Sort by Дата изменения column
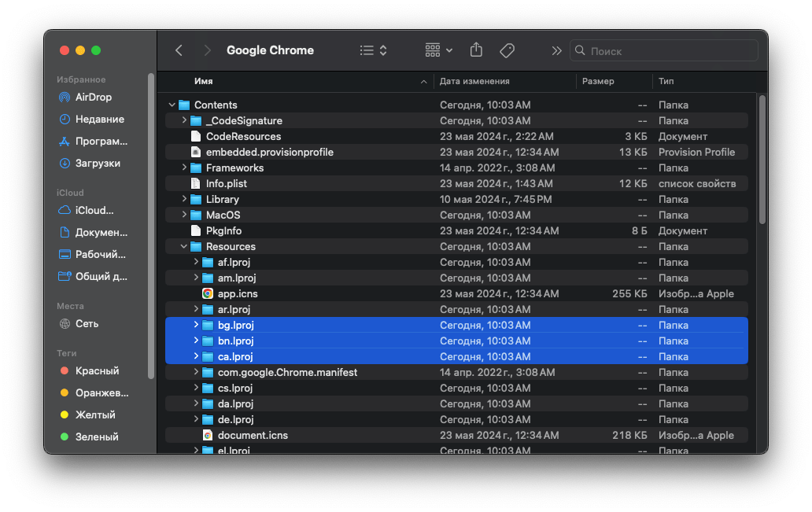This screenshot has height=512, width=812. coord(474,81)
